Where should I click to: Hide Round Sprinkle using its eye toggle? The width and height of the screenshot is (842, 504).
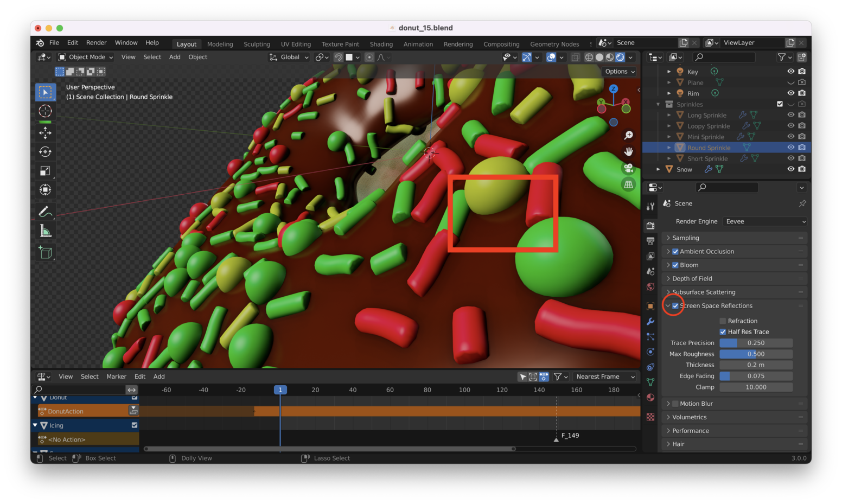coord(790,147)
